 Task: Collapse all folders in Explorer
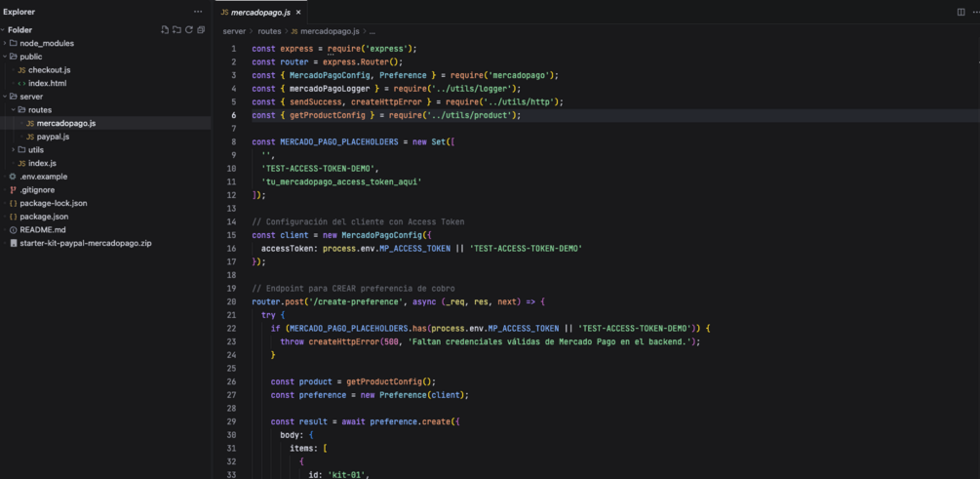point(201,29)
